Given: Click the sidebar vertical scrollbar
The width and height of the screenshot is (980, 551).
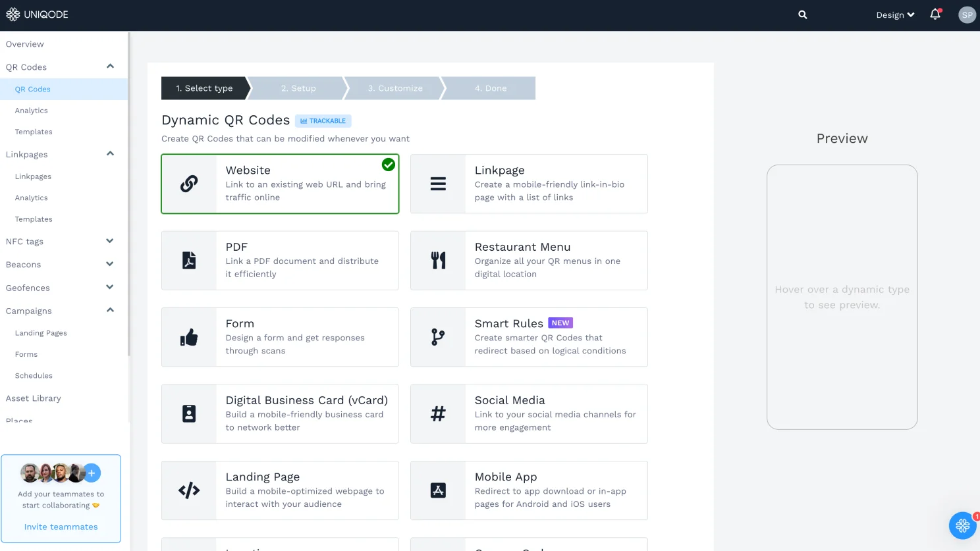Looking at the screenshot, I should pyautogui.click(x=129, y=194).
